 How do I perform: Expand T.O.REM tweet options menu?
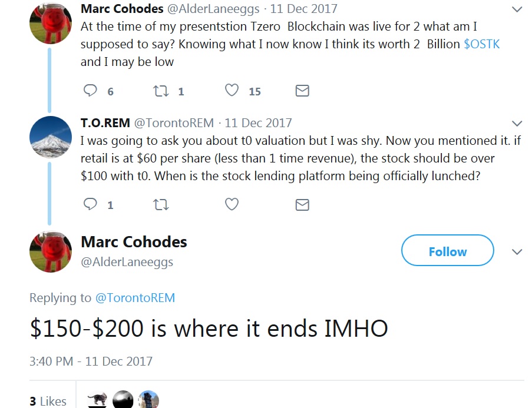pyautogui.click(x=517, y=123)
